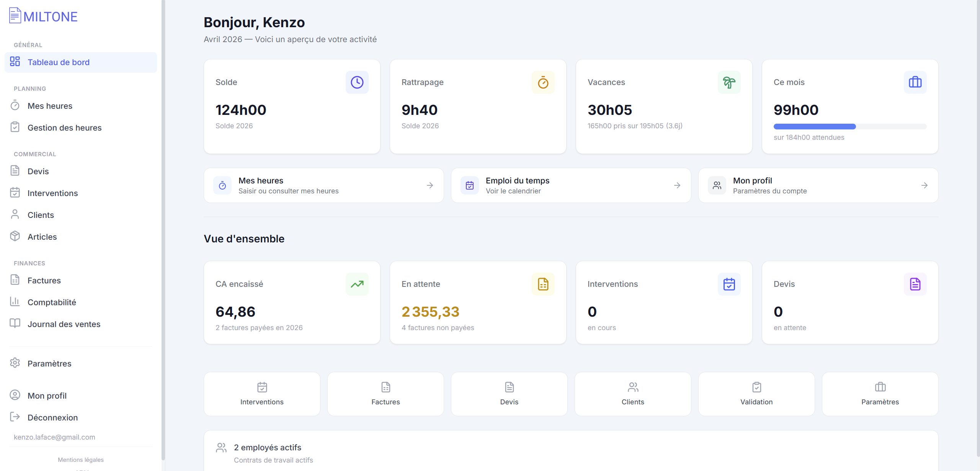Open Comptabilité from the sidebar
Image resolution: width=980 pixels, height=471 pixels.
[52, 302]
